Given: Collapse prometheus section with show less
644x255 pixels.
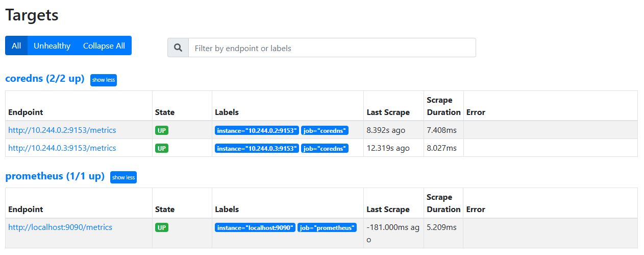Looking at the screenshot, I should point(123,177).
